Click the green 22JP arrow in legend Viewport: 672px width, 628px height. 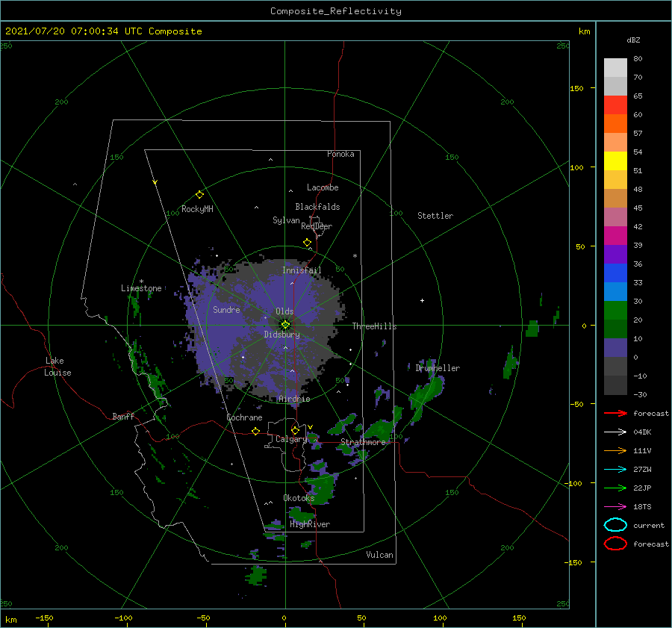(x=615, y=488)
